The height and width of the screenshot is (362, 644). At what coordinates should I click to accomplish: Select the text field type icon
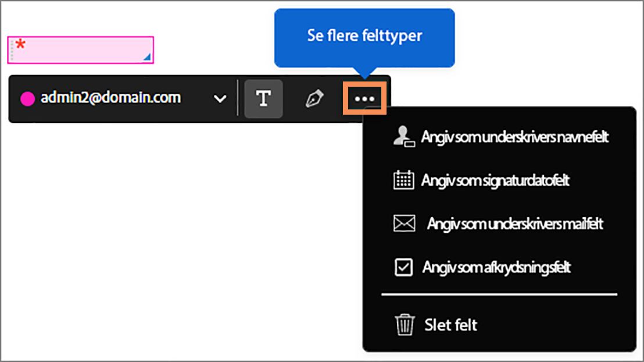coord(264,98)
